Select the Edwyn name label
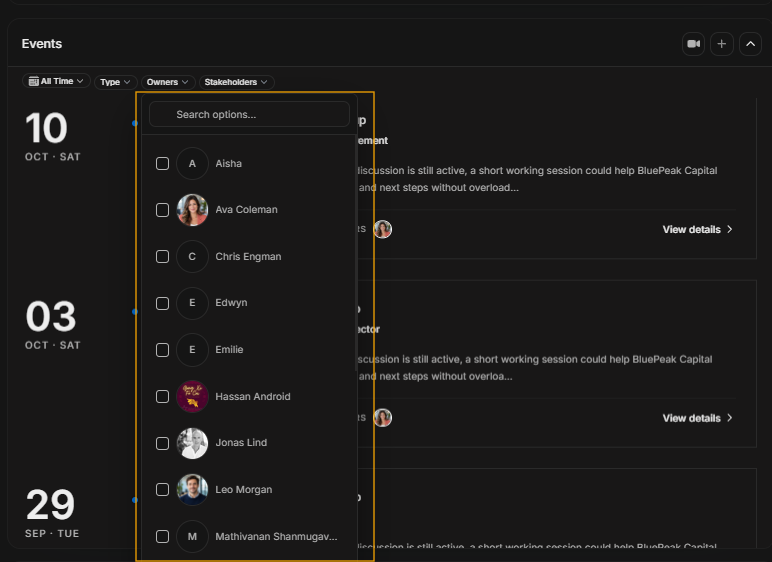 [231, 303]
